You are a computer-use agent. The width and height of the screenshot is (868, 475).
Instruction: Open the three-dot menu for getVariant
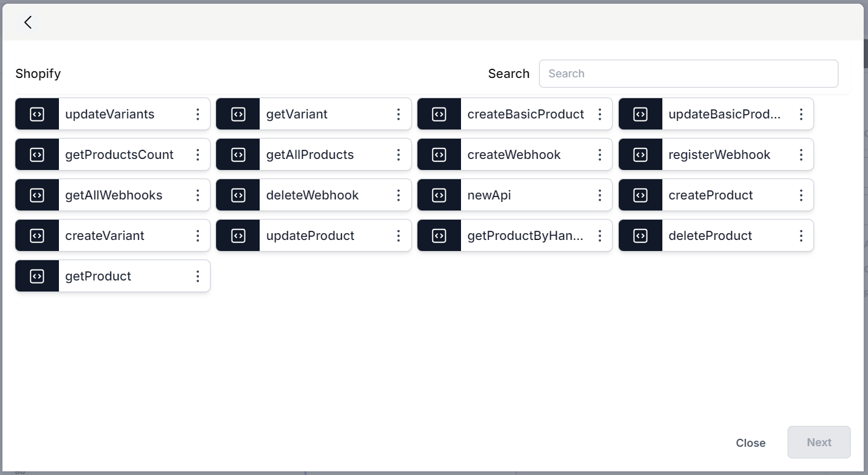click(x=398, y=114)
